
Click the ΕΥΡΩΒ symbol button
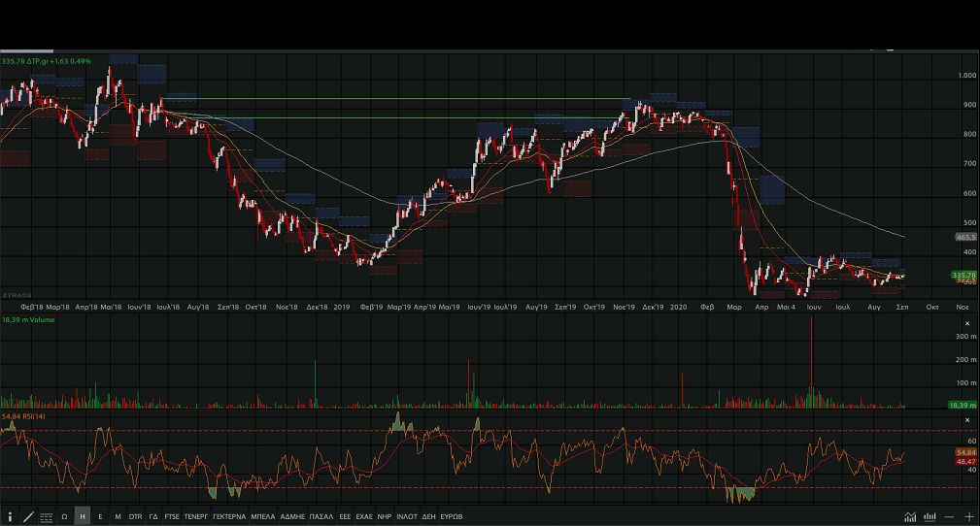[452, 516]
